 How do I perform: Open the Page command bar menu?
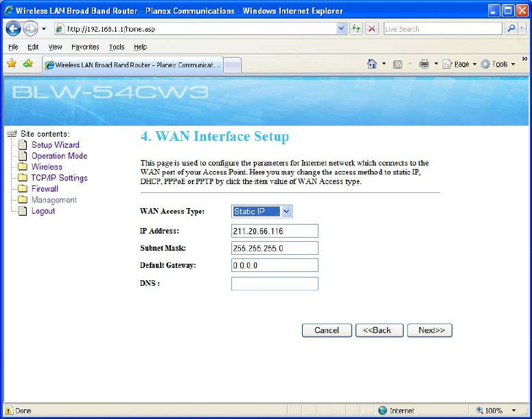(x=459, y=64)
